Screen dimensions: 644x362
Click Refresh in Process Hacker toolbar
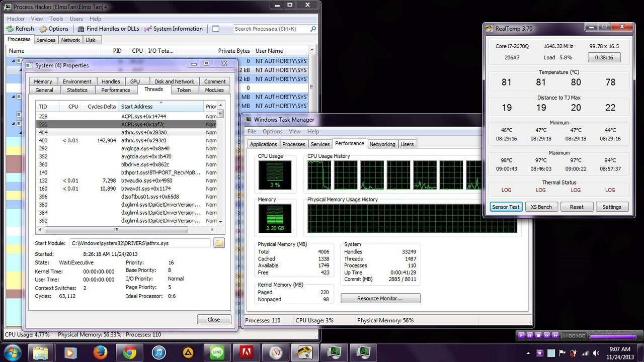(x=20, y=29)
